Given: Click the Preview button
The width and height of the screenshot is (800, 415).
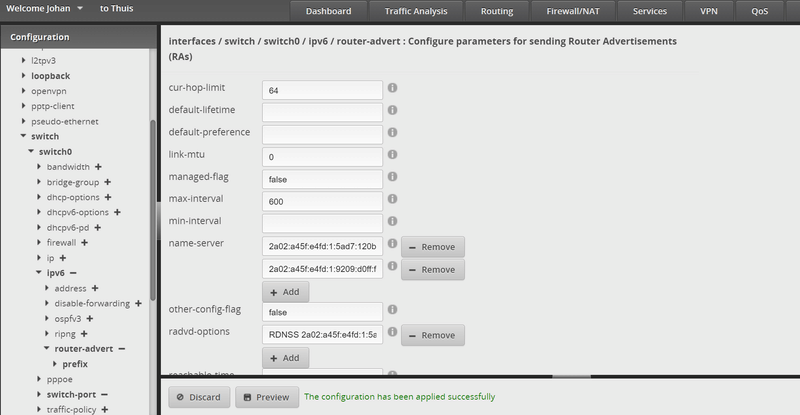Looking at the screenshot, I should tap(267, 397).
